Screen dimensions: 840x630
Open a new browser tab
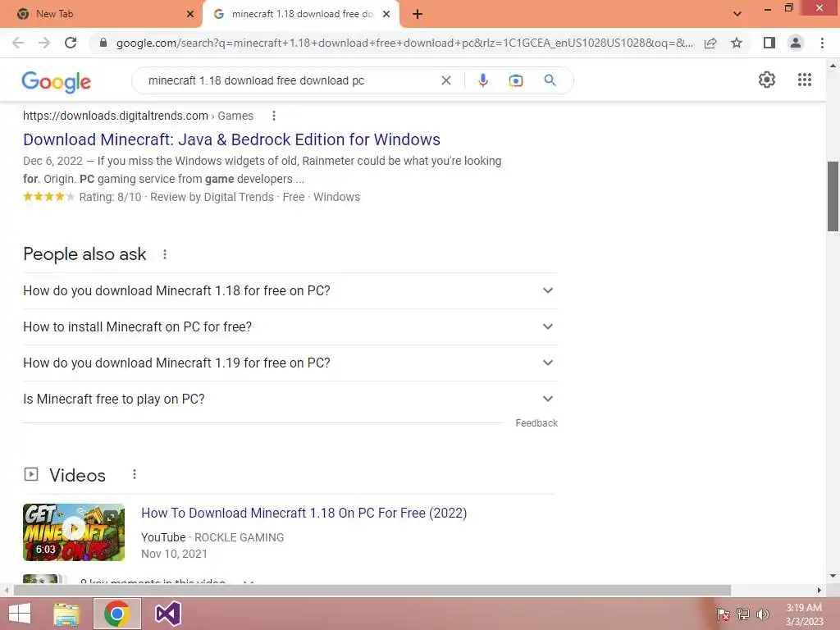pyautogui.click(x=418, y=15)
